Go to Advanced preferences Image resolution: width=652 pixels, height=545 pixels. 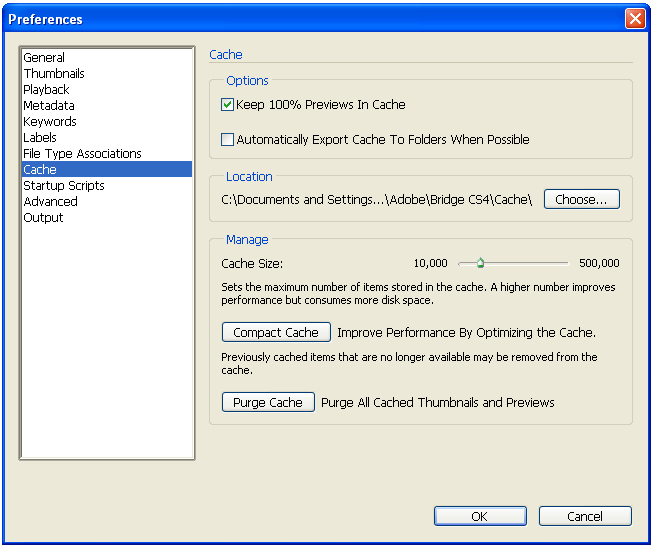click(x=50, y=202)
